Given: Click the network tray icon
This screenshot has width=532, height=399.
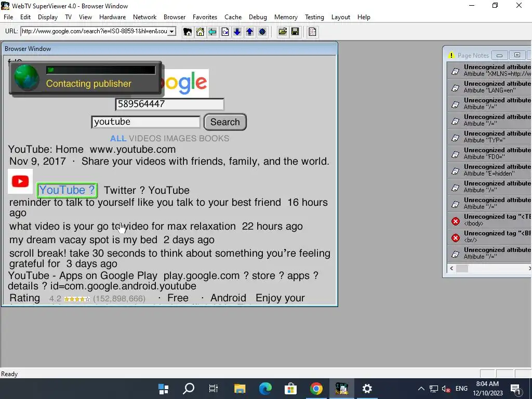Looking at the screenshot, I should [x=434, y=389].
